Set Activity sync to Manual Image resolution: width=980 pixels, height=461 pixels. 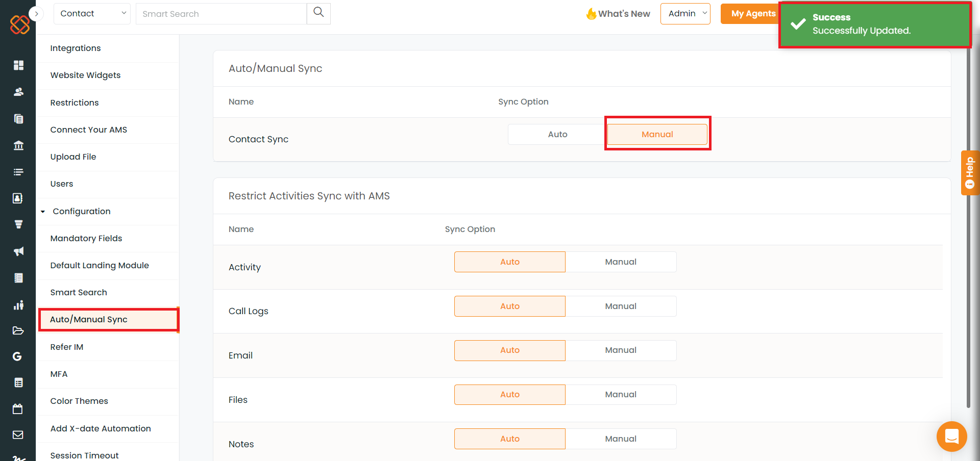coord(621,262)
